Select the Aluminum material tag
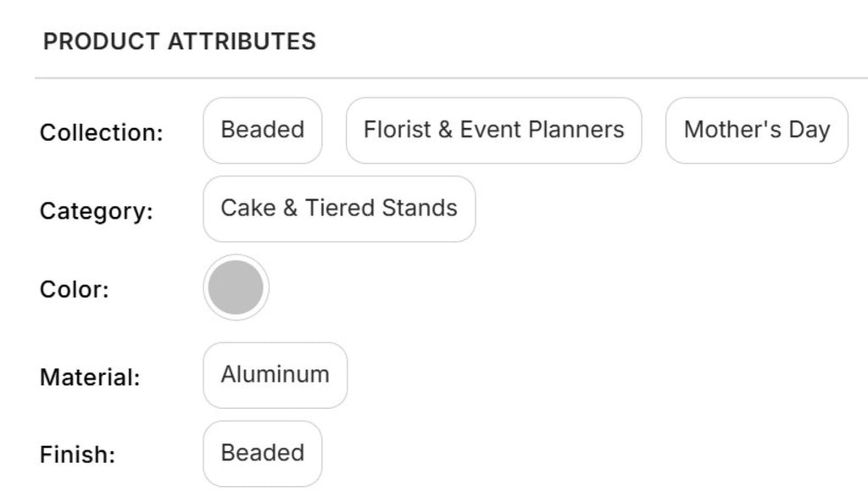This screenshot has height=497, width=868. click(x=275, y=375)
